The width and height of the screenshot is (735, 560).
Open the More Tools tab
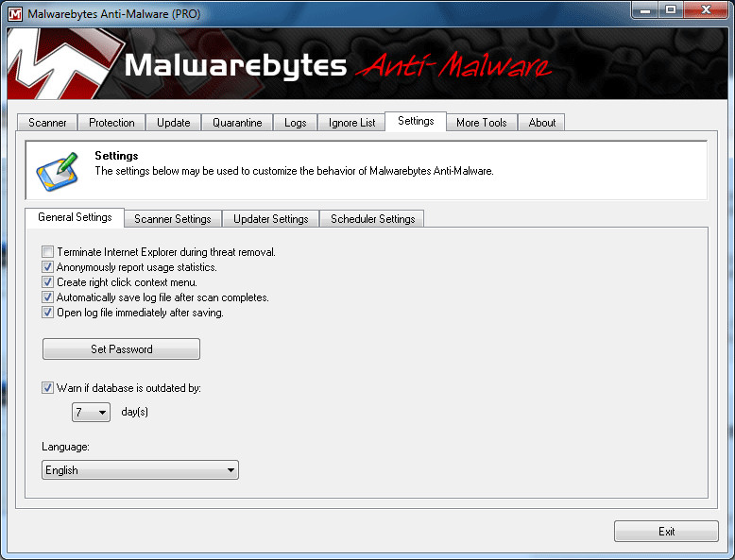pyautogui.click(x=482, y=123)
